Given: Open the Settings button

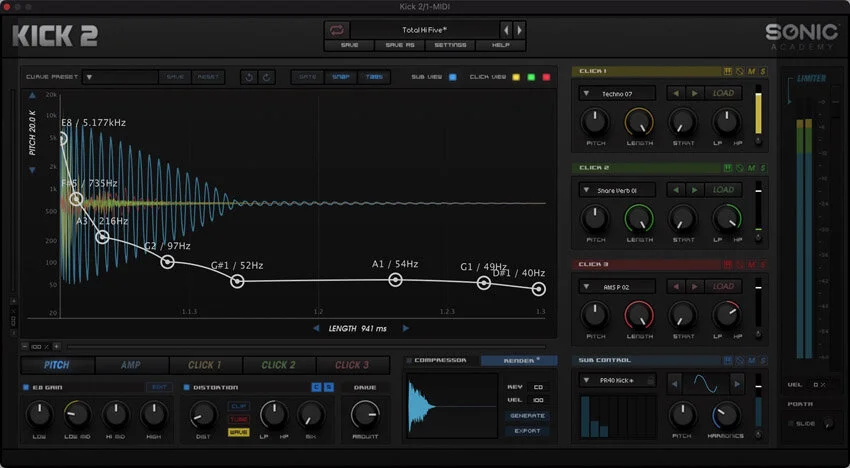Looking at the screenshot, I should coord(450,45).
